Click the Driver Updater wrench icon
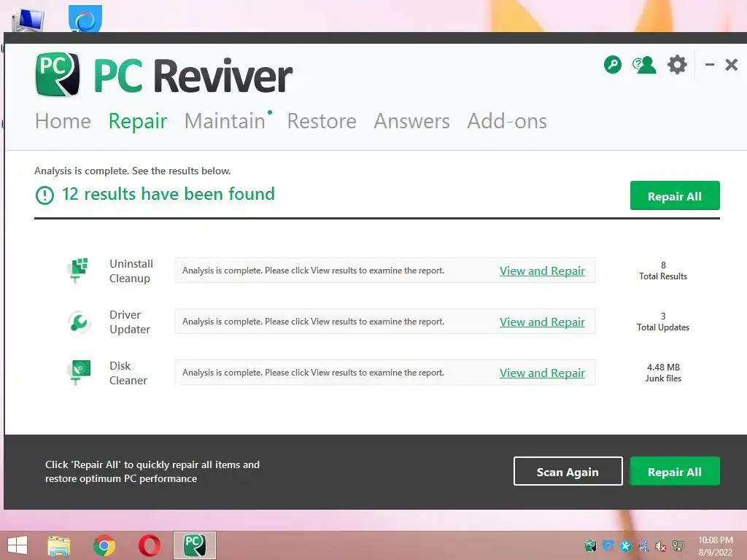 tap(79, 322)
